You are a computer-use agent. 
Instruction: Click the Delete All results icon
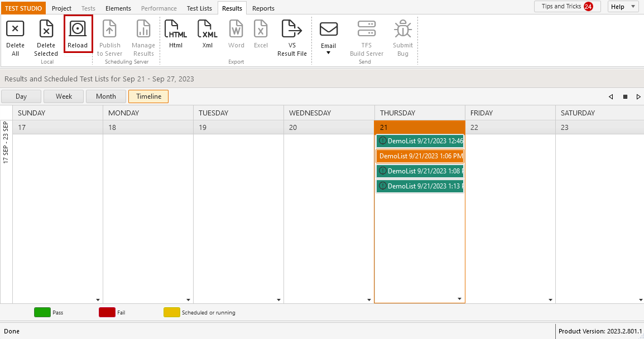[15, 29]
